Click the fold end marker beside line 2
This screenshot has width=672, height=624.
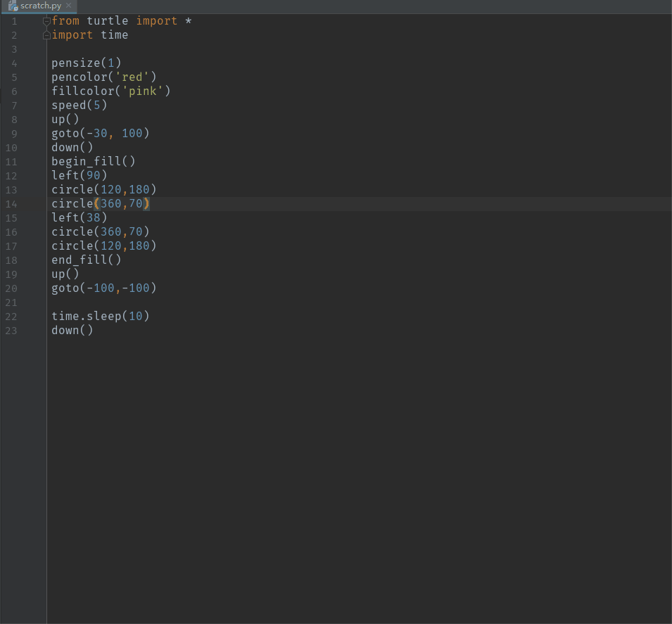tap(46, 35)
